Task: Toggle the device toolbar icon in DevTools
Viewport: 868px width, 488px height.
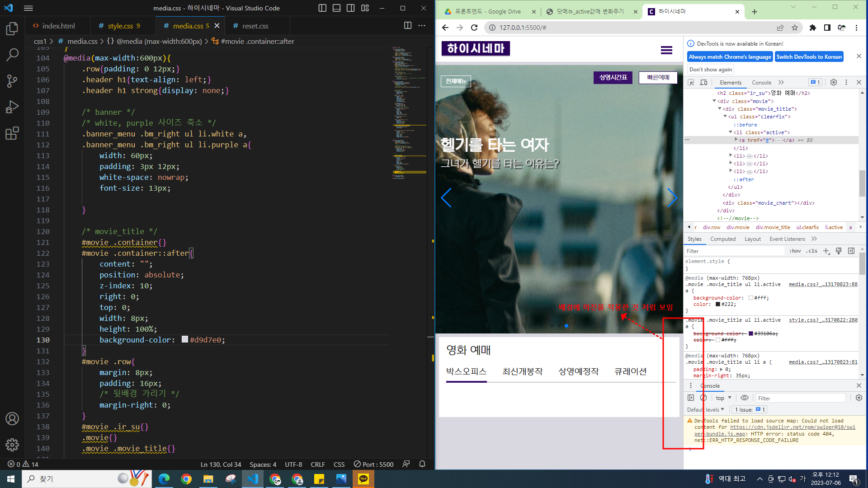Action: tap(703, 82)
